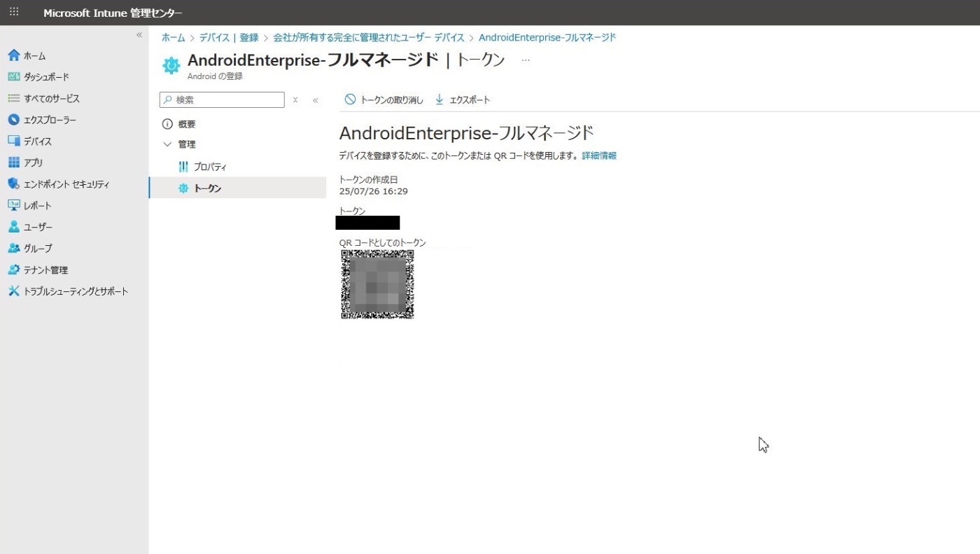Click the ホーム home icon in sidebar

[13, 55]
